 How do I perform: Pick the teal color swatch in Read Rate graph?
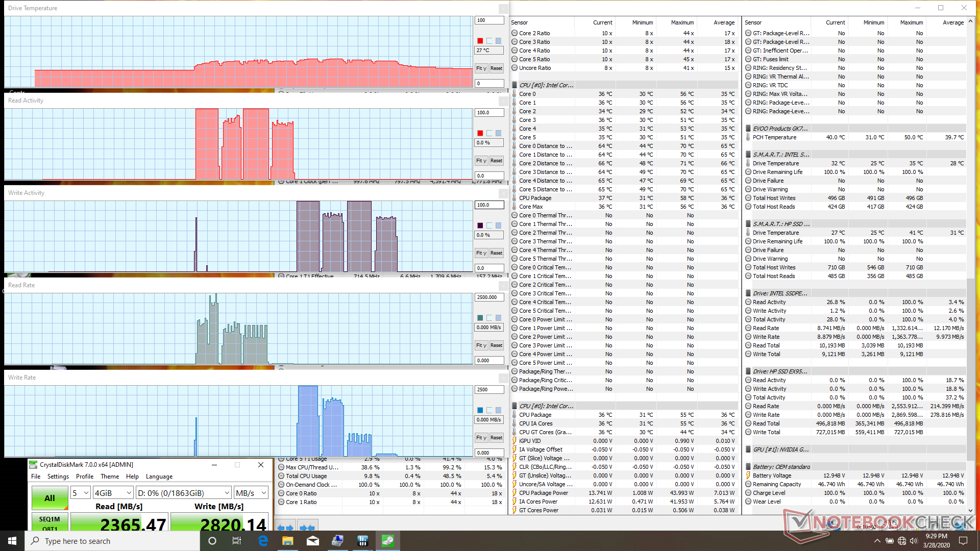click(480, 318)
